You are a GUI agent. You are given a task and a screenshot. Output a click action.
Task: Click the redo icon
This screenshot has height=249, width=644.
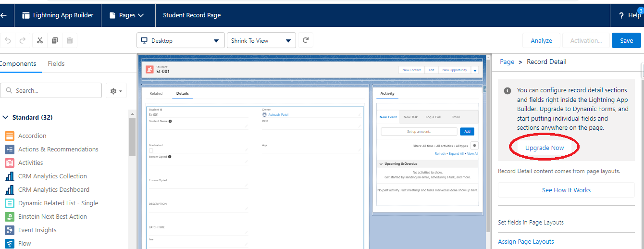[x=22, y=41]
